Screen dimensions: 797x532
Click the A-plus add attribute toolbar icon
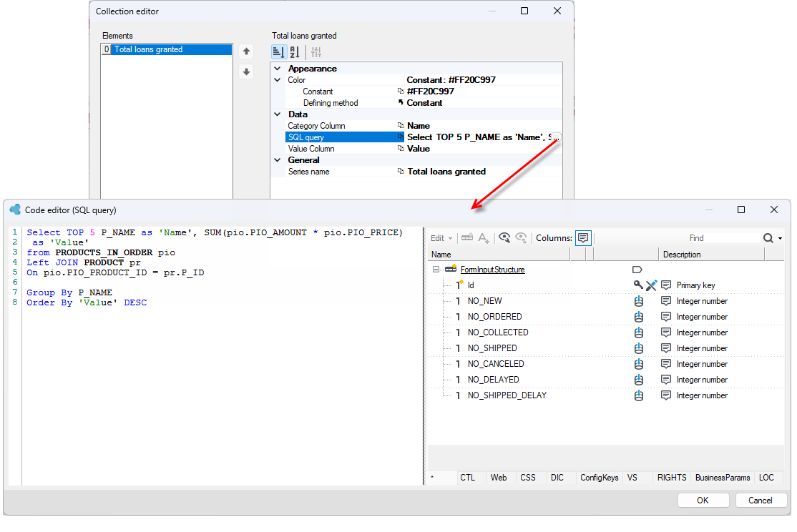pyautogui.click(x=484, y=238)
